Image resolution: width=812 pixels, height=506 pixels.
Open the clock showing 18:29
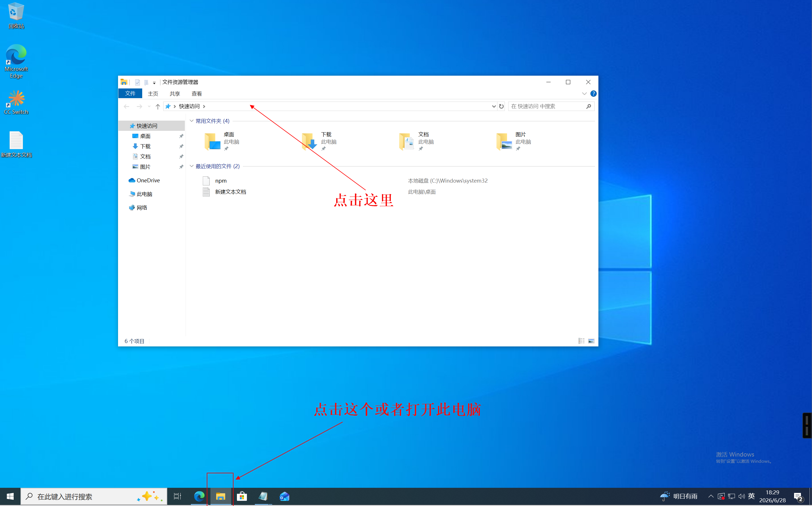click(772, 497)
